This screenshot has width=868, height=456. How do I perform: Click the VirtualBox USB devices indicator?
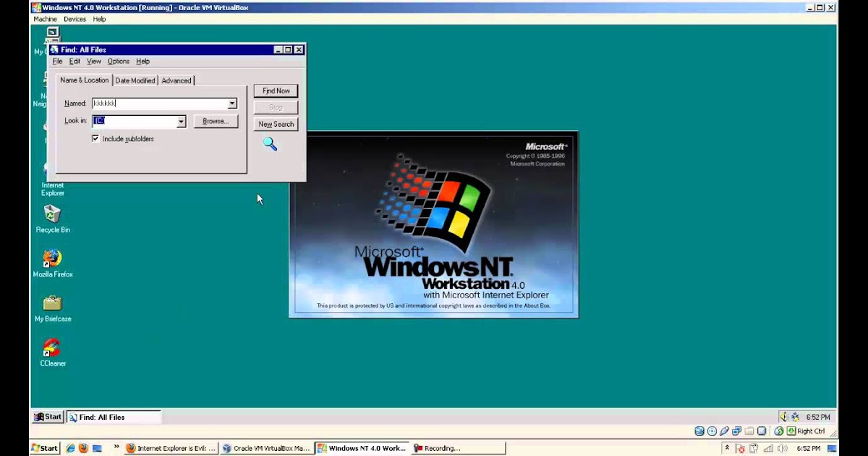[724, 431]
